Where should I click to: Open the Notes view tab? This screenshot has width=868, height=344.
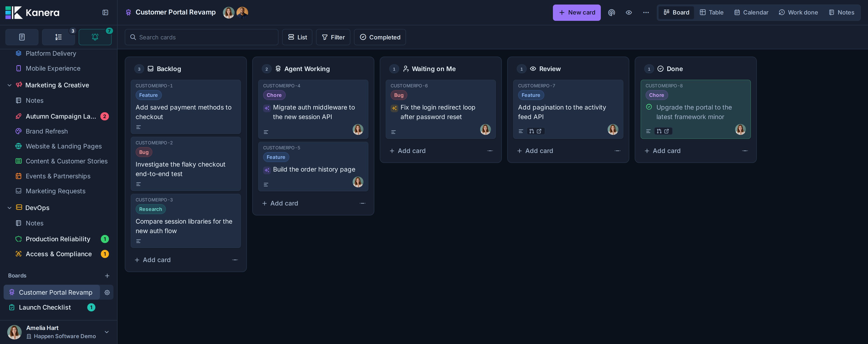pyautogui.click(x=841, y=12)
